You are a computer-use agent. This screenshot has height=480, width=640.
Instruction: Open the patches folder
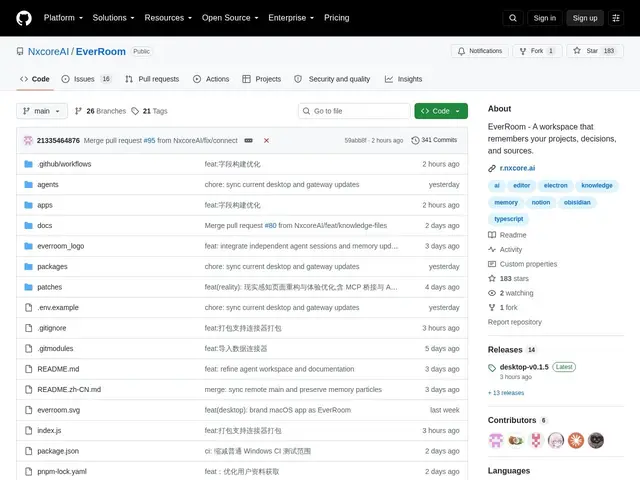[x=49, y=287]
